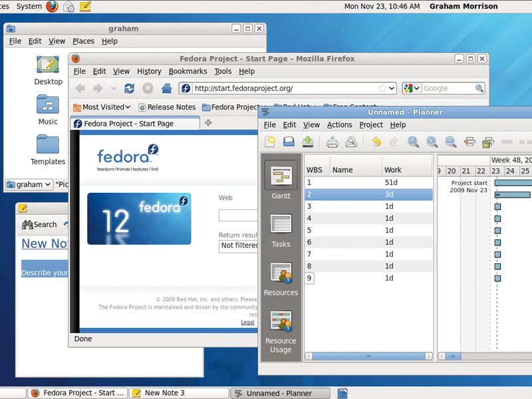
Task: Reload the page in Firefox
Action: click(129, 88)
